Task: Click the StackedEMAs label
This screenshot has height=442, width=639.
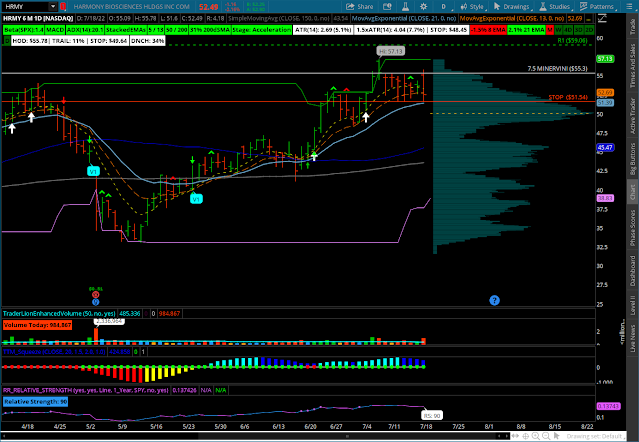Action: coord(126,30)
